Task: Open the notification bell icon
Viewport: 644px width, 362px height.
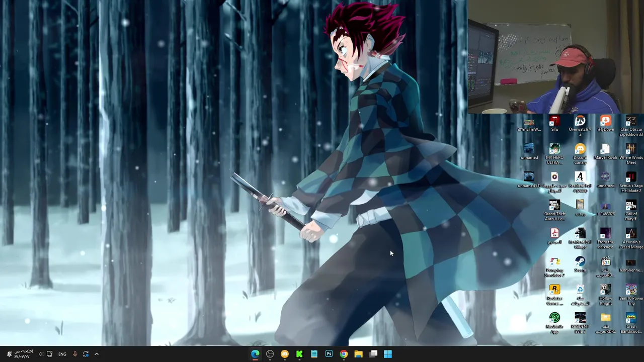Action: [9, 354]
